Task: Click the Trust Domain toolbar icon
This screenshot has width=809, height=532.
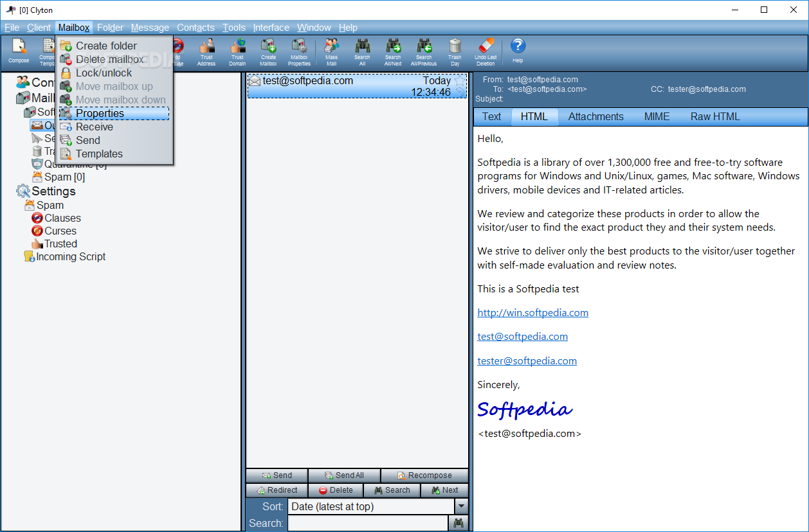Action: point(237,52)
